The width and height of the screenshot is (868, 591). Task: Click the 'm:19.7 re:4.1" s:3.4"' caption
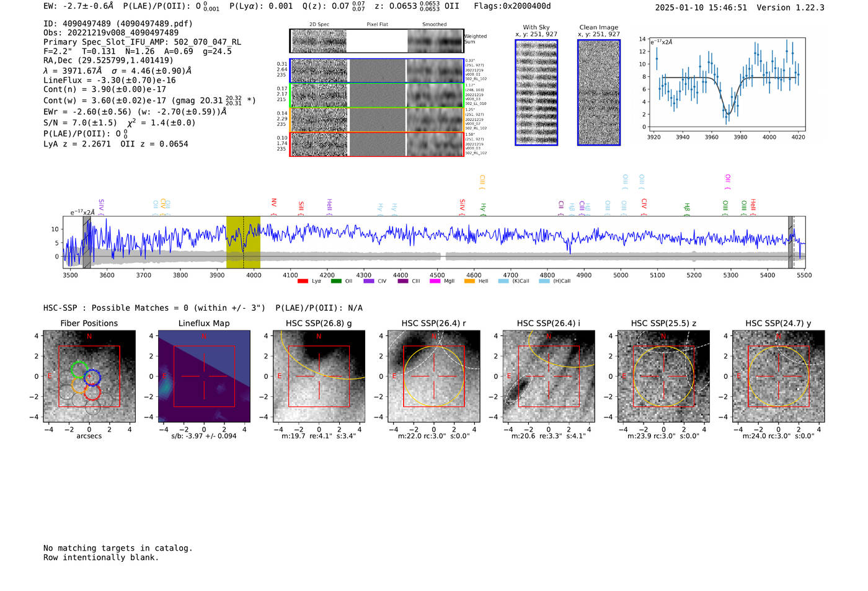click(x=319, y=436)
